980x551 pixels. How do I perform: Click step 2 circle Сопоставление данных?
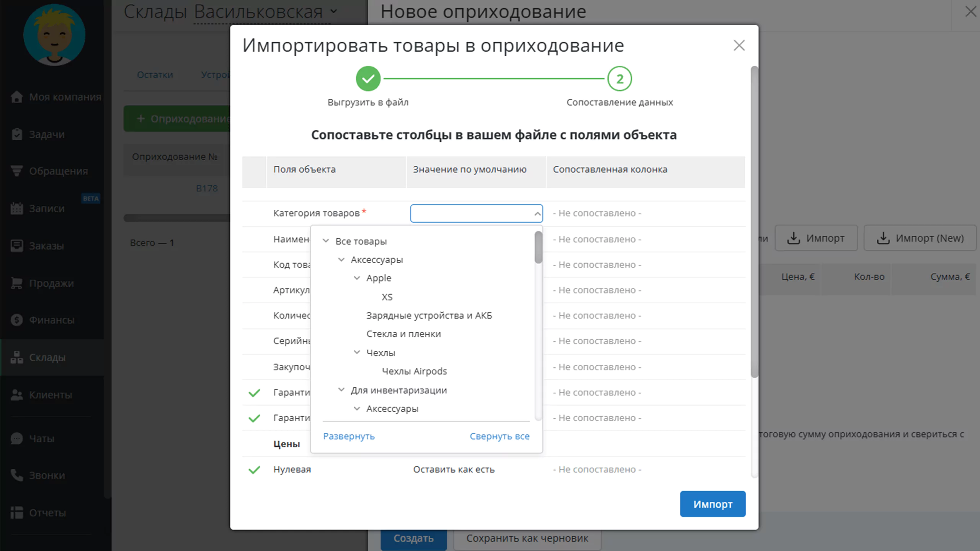619,79
